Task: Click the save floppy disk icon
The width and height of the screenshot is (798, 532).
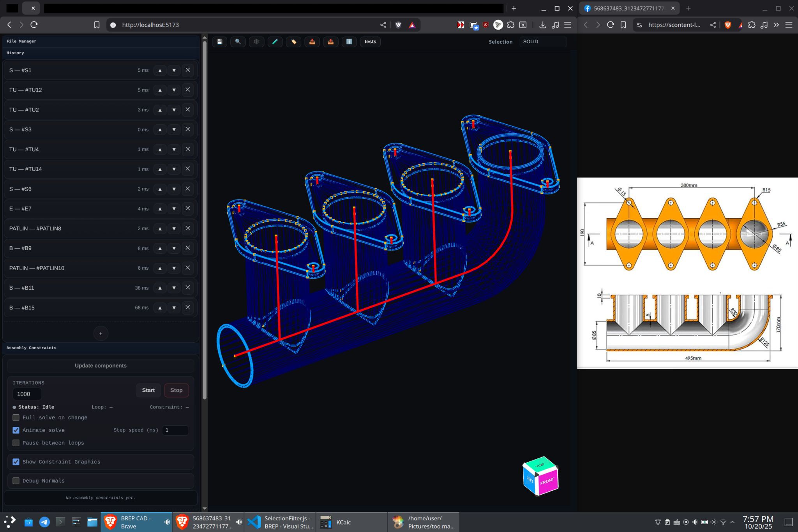Action: tap(219, 42)
